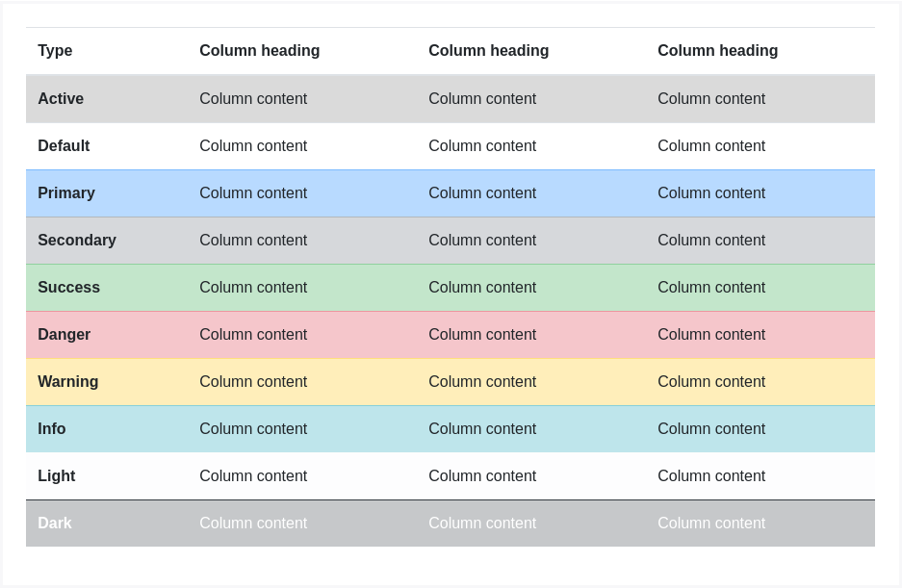Screen dimensions: 902x588
Task: Click the Success row label
Action: (68, 288)
